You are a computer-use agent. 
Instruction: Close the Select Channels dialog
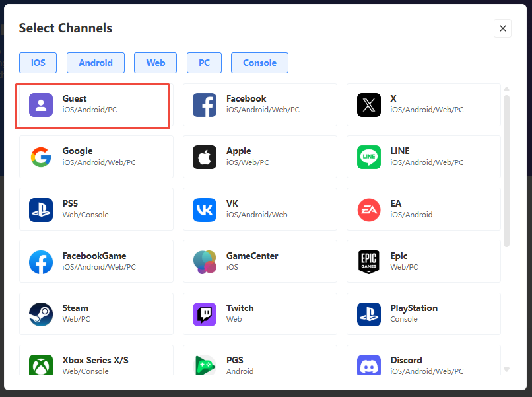(x=502, y=28)
